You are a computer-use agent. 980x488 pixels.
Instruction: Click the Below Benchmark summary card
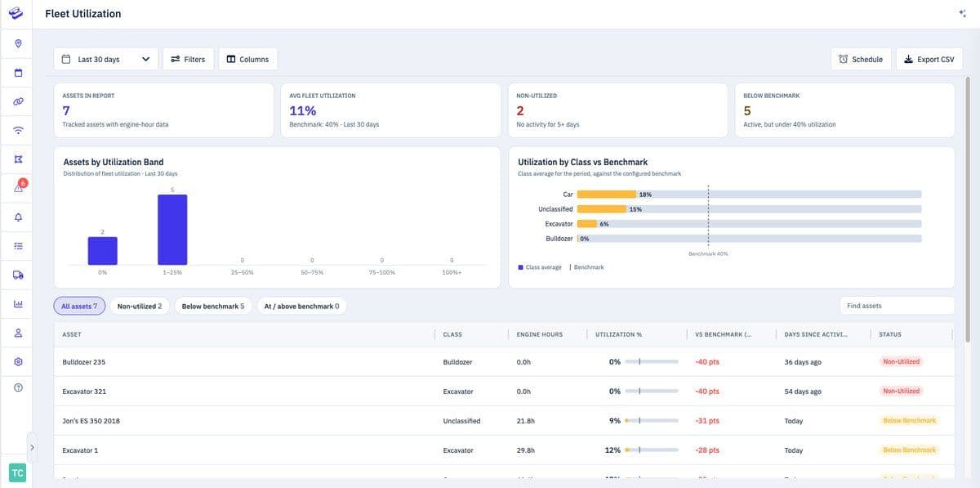coord(844,110)
